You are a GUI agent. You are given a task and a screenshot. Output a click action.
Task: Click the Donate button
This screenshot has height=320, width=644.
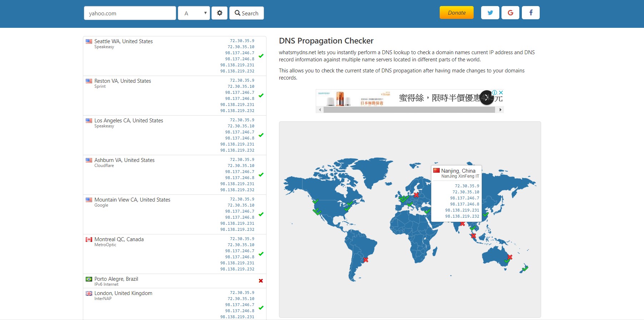click(x=456, y=13)
